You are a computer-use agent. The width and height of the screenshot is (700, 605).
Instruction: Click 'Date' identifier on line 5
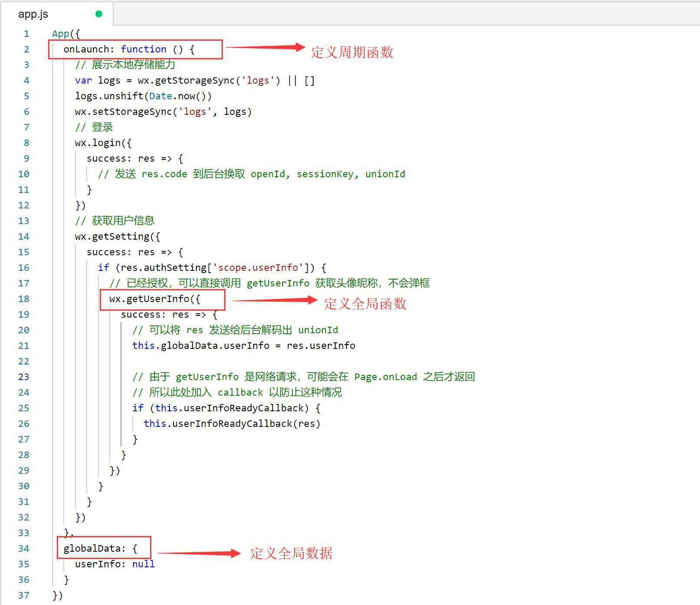[160, 96]
